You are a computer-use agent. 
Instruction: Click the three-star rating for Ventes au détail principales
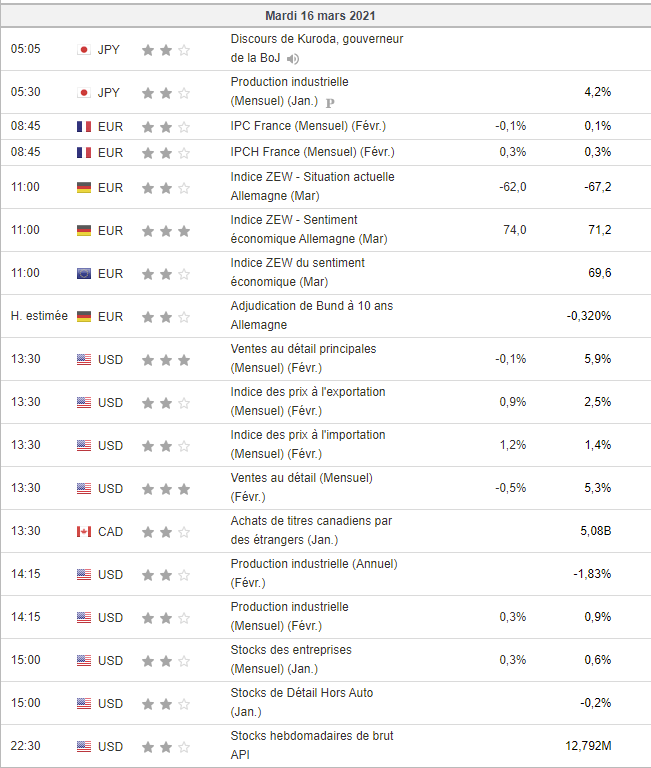[x=166, y=359]
